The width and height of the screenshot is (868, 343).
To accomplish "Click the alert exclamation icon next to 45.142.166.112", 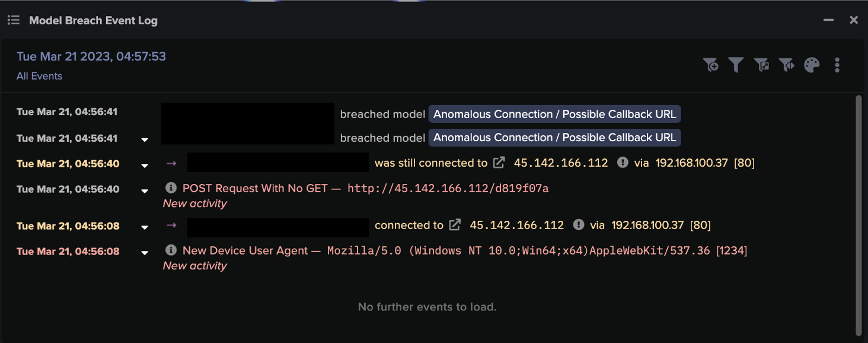I will pos(622,163).
